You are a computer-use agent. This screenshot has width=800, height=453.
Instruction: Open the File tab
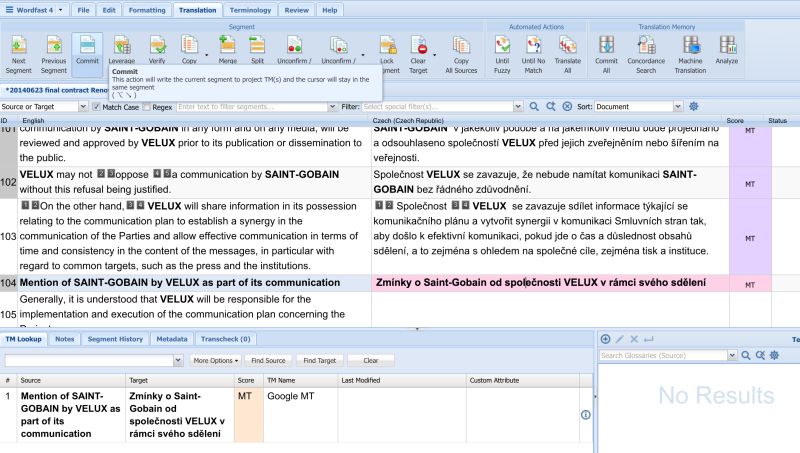tap(83, 10)
